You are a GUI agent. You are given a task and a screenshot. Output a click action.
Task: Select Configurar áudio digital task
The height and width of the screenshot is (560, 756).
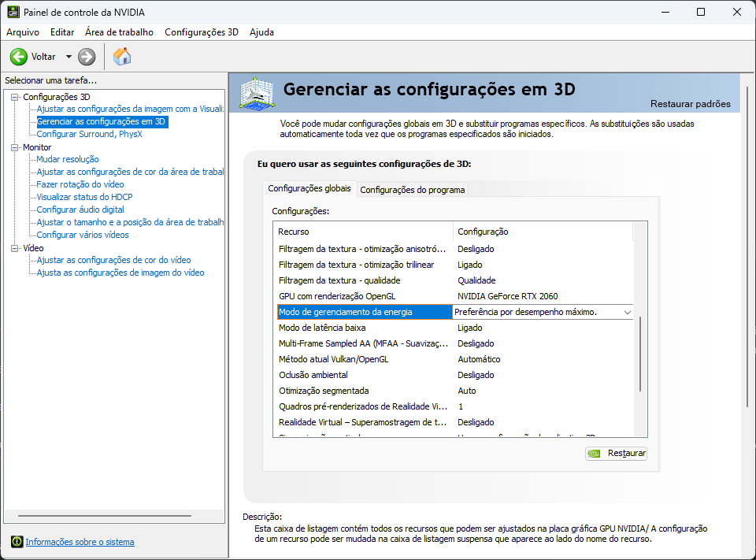pos(80,210)
